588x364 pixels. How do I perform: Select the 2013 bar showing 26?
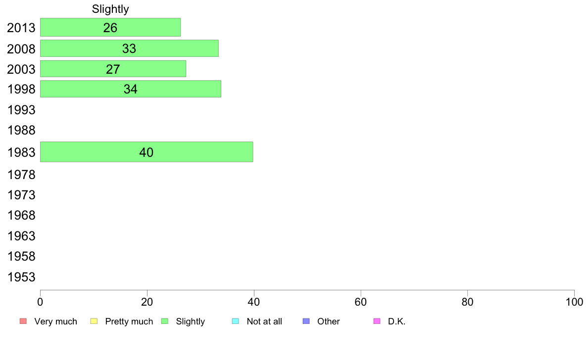pyautogui.click(x=110, y=28)
